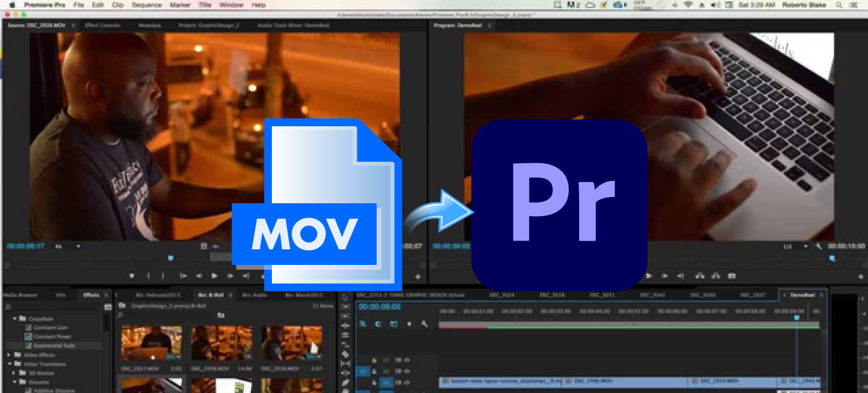Image resolution: width=868 pixels, height=393 pixels.
Task: Click new folder icon in B-Roll bin
Action: (220, 315)
